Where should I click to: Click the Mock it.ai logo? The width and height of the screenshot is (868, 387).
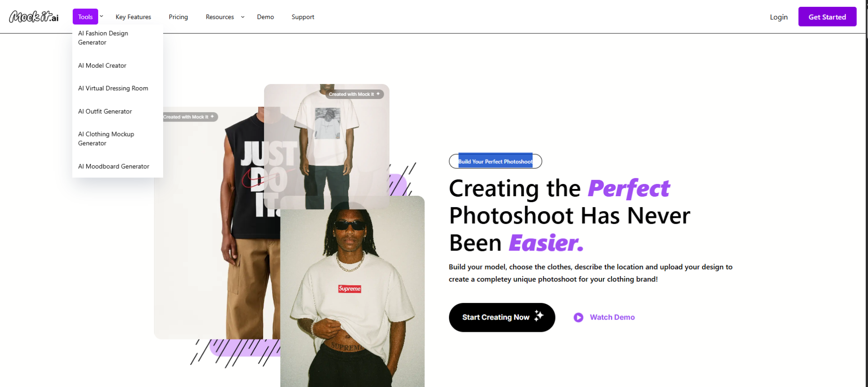click(x=34, y=17)
